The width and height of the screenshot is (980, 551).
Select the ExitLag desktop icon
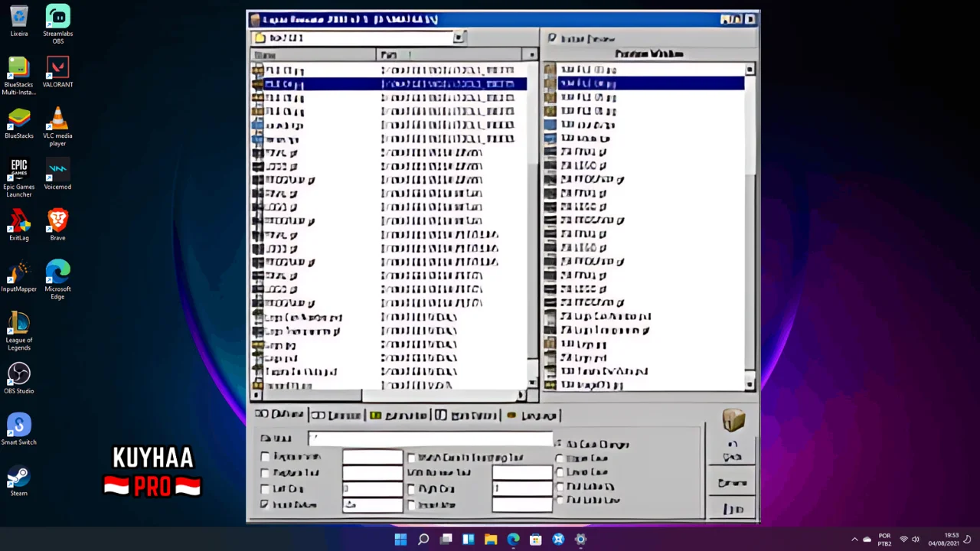[x=19, y=226]
